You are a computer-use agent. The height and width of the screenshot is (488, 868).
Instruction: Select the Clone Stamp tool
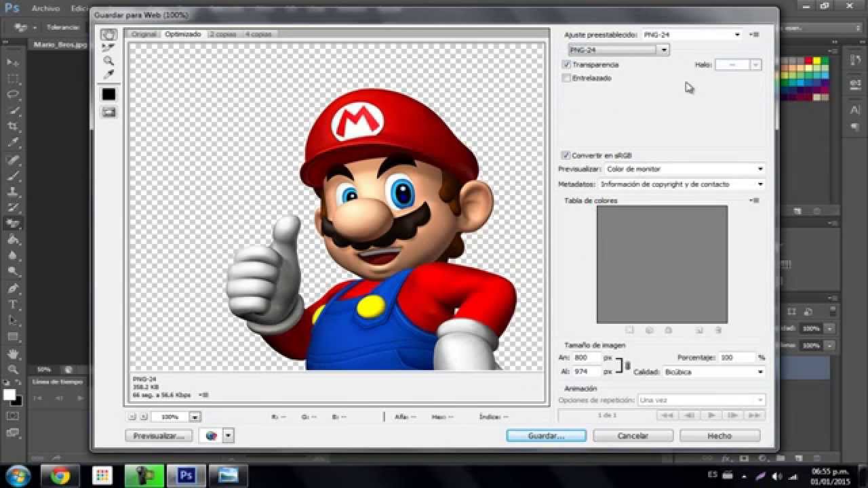[13, 192]
